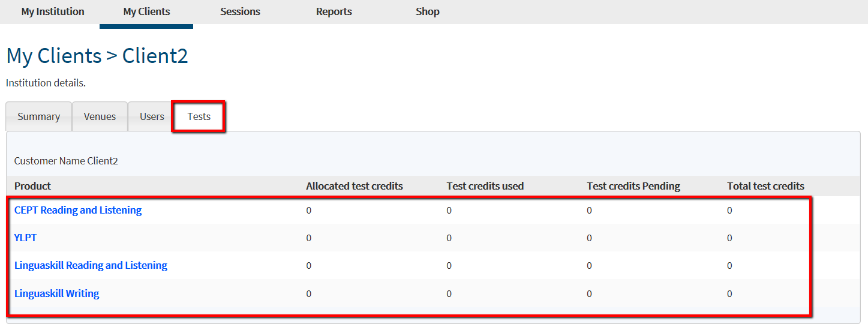
Task: Click credits used value for YLPT row
Action: point(449,238)
